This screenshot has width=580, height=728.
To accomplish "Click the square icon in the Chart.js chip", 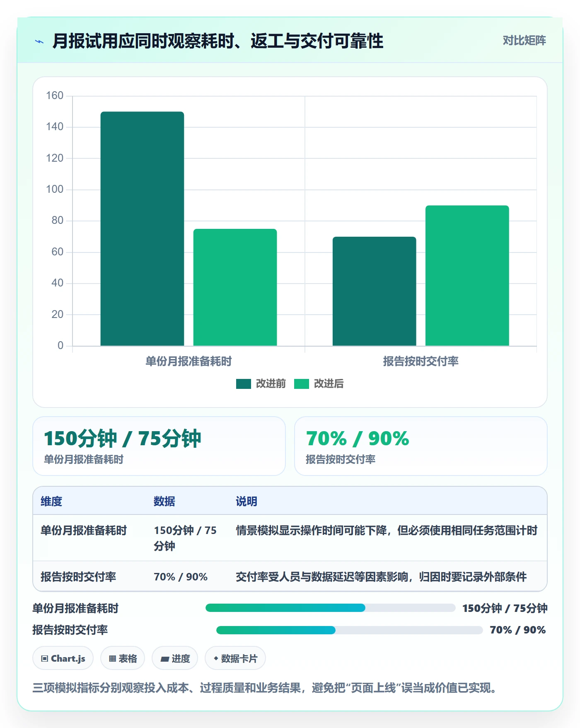I will [x=45, y=659].
